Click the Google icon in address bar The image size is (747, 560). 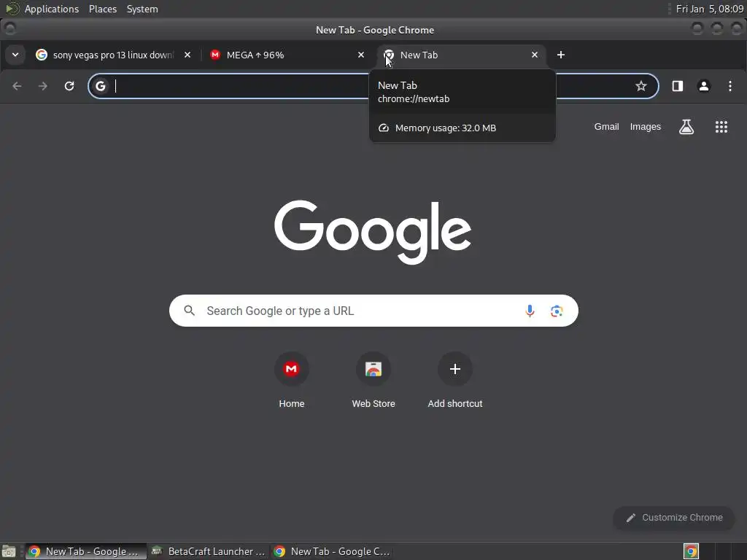pyautogui.click(x=101, y=86)
